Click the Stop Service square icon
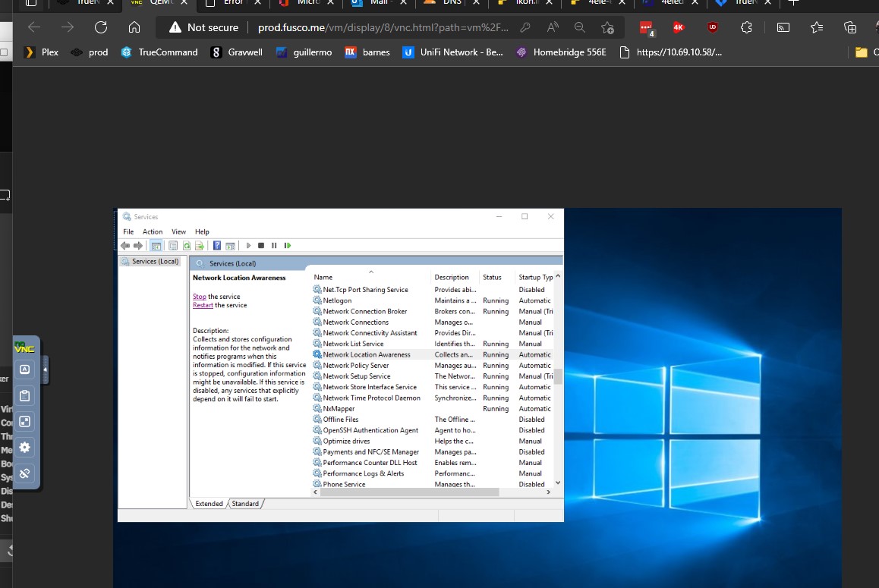This screenshot has width=879, height=588. tap(261, 246)
